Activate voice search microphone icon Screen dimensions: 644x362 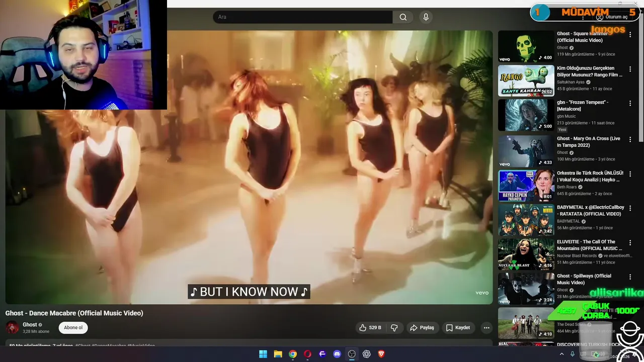(x=426, y=17)
